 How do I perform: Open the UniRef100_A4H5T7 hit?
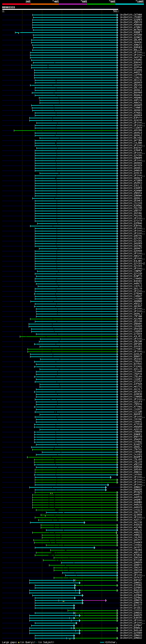(x=131, y=495)
